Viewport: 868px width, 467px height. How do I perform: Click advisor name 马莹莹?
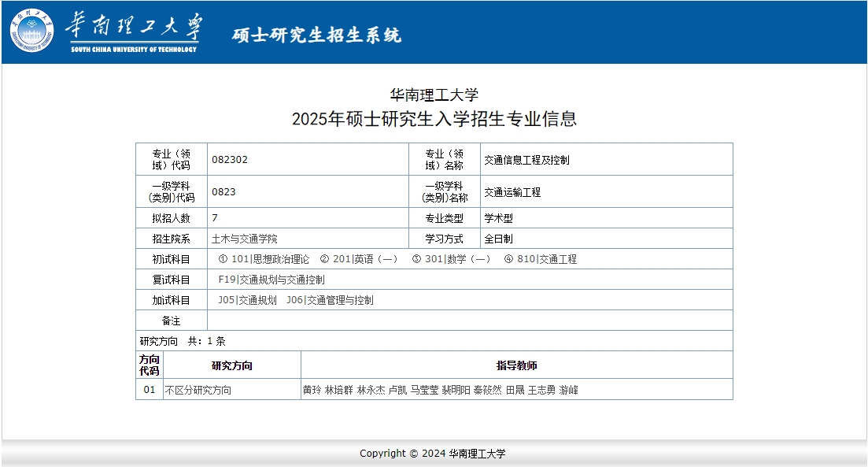click(425, 390)
